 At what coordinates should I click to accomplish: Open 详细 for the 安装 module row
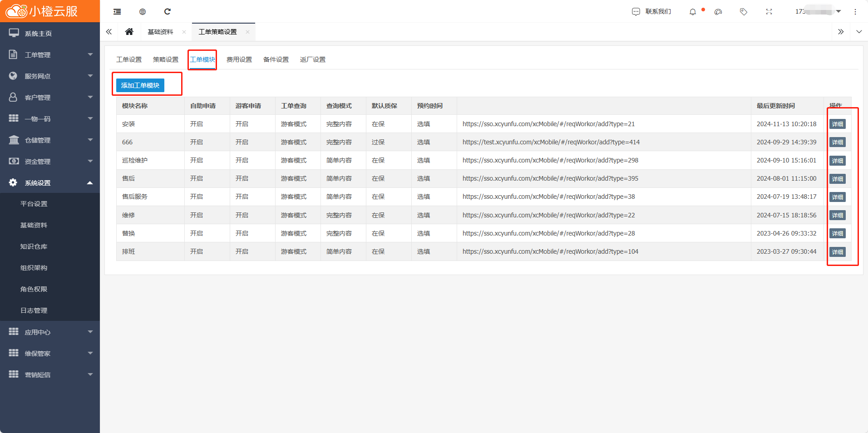coord(837,124)
